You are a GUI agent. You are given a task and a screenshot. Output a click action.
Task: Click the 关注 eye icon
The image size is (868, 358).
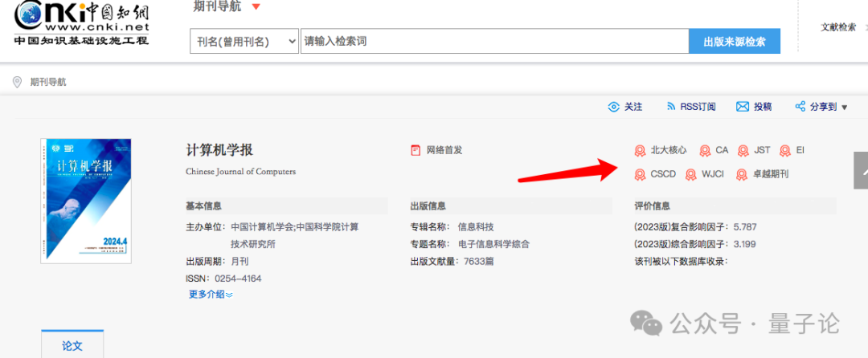(x=614, y=107)
